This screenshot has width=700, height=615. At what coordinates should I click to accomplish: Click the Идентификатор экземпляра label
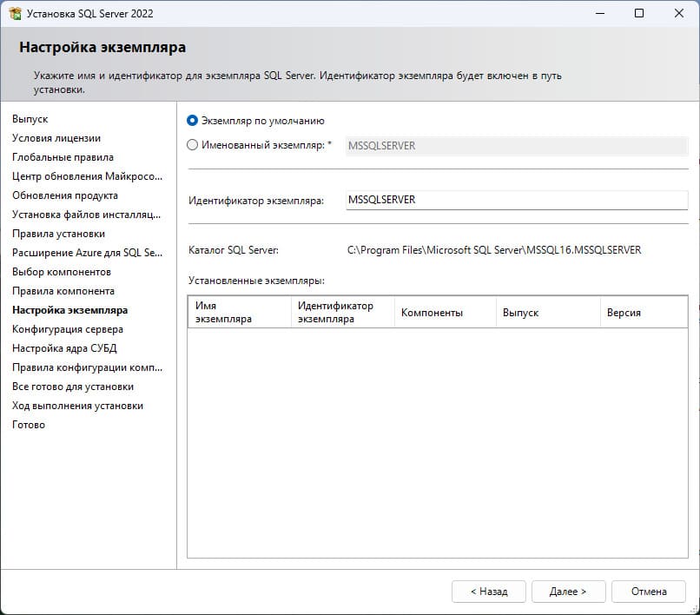(256, 201)
